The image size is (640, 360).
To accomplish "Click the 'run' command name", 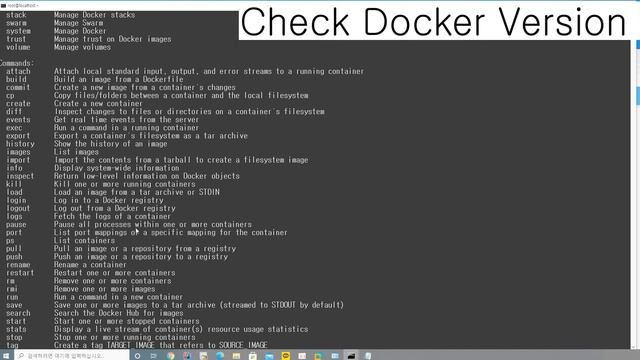I will 12,297.
